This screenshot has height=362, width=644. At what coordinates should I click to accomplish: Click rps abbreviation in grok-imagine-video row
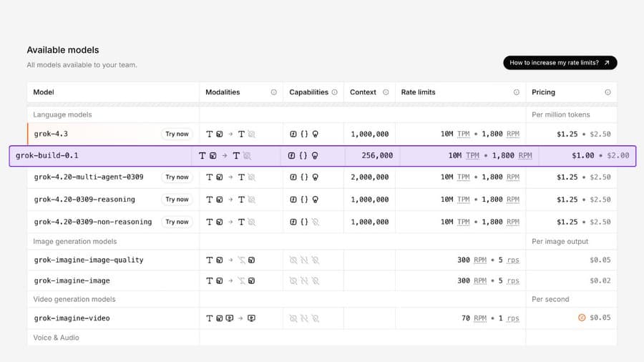click(513, 318)
